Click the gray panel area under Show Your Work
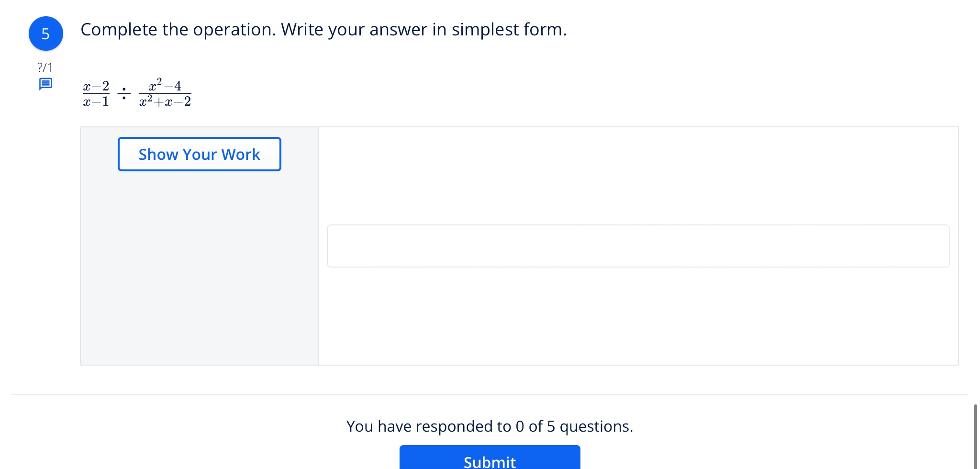 (199, 268)
